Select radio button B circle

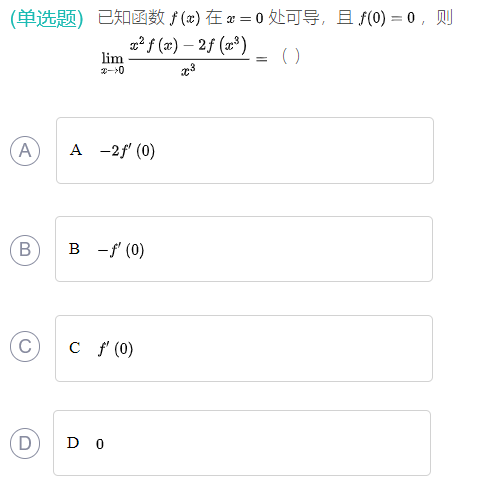pos(25,250)
